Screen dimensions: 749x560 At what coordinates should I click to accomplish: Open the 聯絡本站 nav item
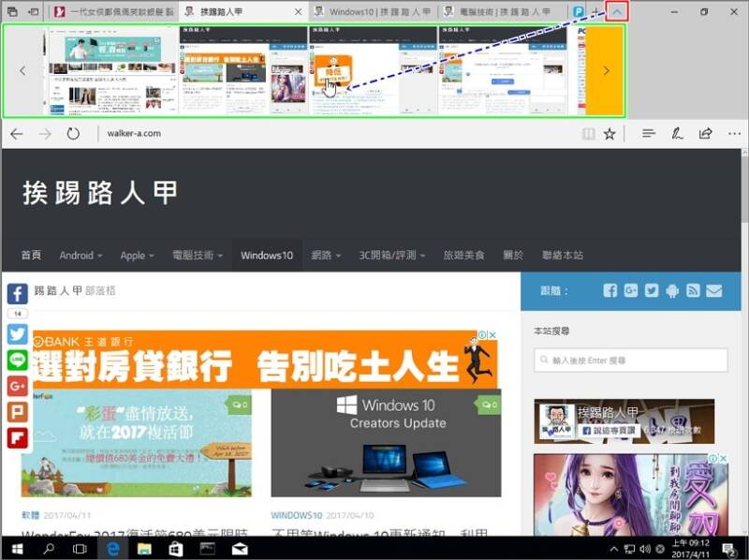pos(563,255)
